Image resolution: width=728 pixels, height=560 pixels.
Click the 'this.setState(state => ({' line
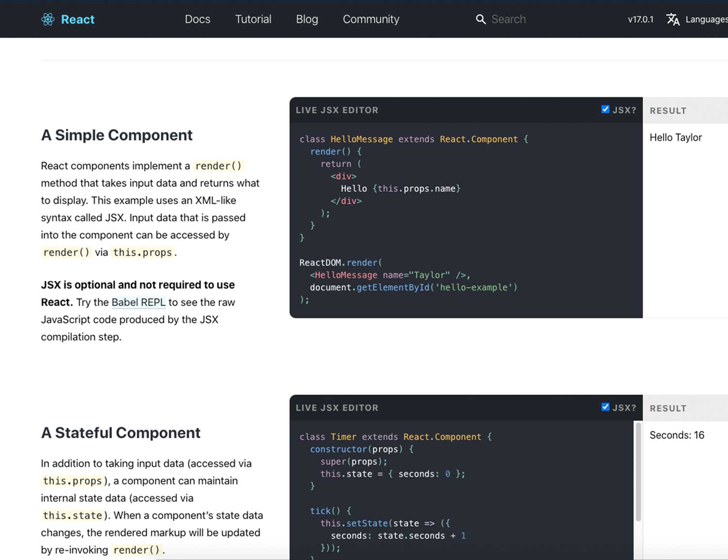tap(385, 523)
